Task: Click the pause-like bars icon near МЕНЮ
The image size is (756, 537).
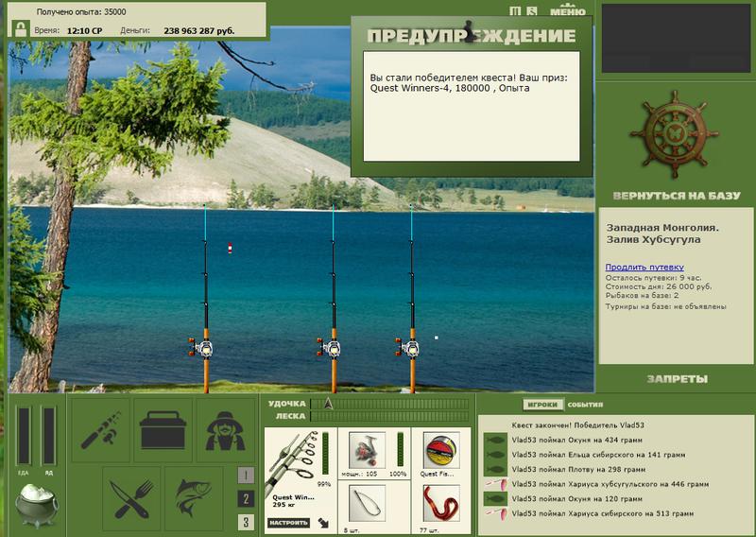Action: click(x=515, y=11)
